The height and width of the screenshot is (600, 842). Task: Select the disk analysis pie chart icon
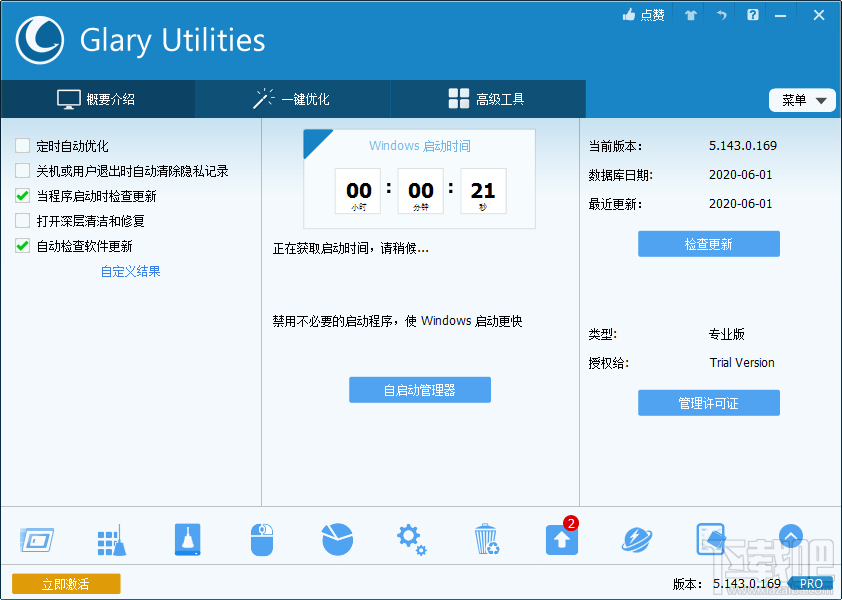click(x=337, y=538)
